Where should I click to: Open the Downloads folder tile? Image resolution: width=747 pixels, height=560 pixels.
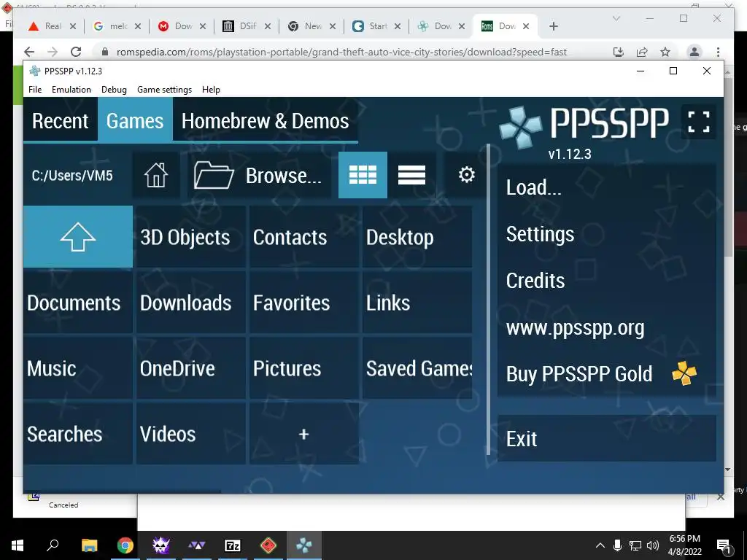190,303
